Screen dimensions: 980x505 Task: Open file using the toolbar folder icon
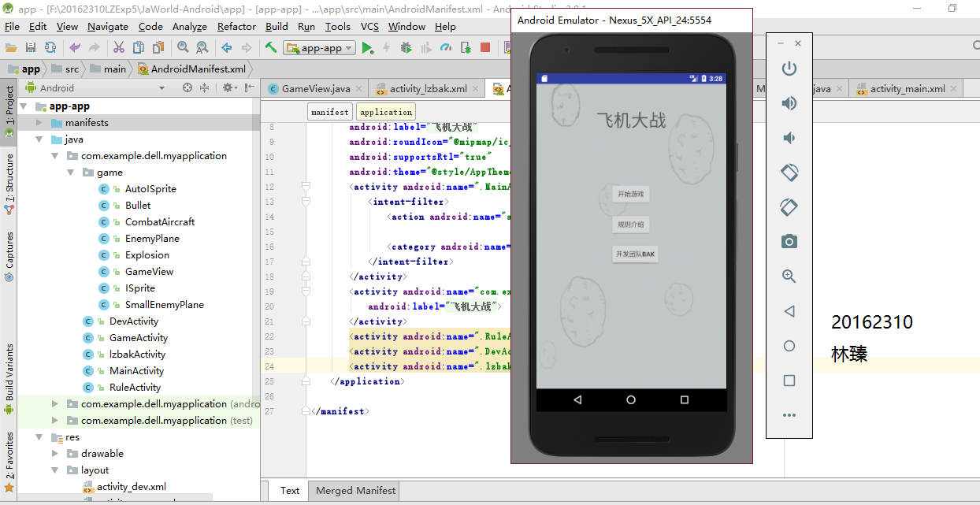[11, 47]
